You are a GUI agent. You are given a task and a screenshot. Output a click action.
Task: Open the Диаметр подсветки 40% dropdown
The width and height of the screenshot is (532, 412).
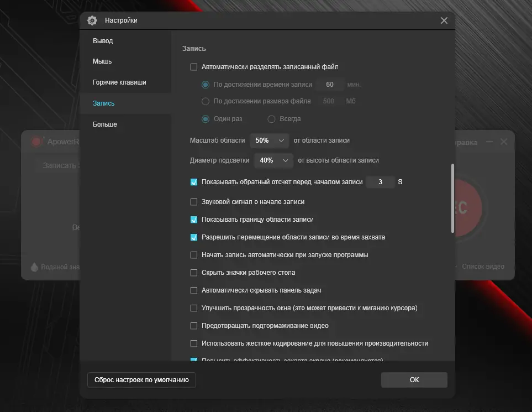[274, 160]
